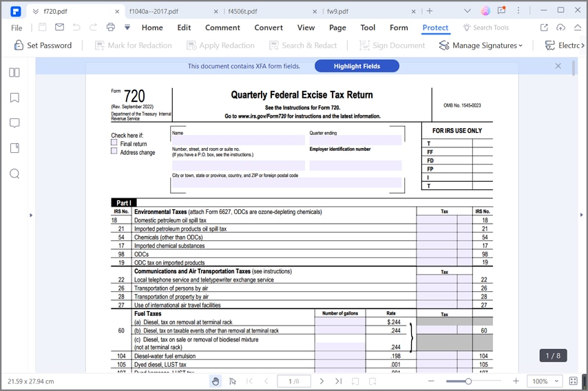This screenshot has width=588, height=391.
Task: Select the text selection cursor tool icon
Action: 233,381
